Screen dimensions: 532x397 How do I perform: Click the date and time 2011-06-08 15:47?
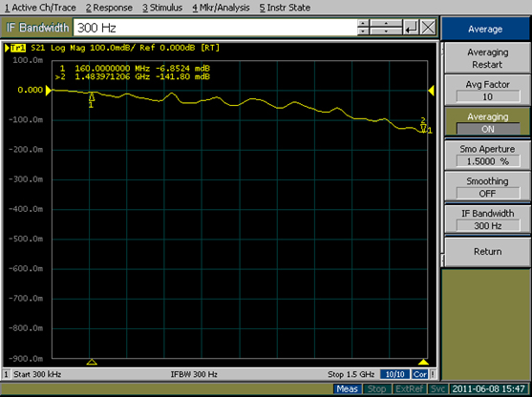pos(489,388)
